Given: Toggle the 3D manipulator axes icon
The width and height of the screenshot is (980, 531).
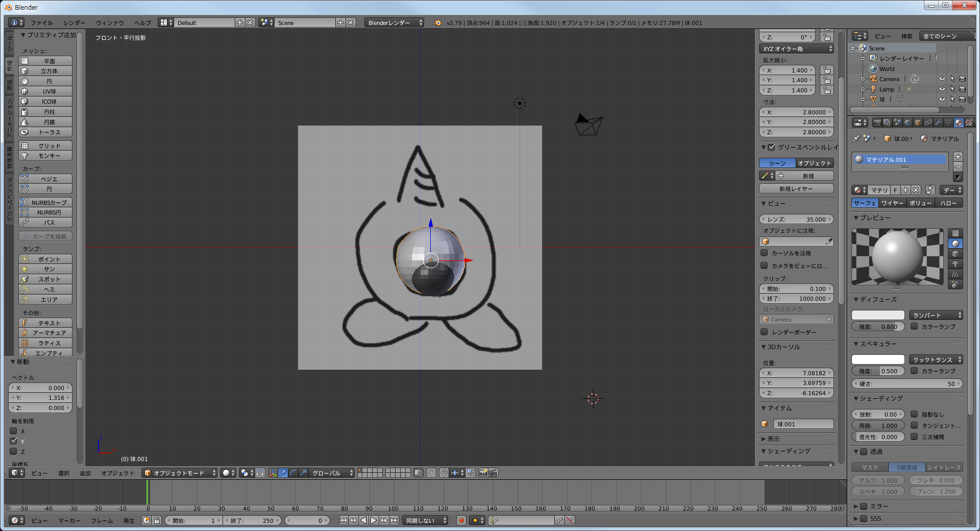Looking at the screenshot, I should (x=273, y=473).
